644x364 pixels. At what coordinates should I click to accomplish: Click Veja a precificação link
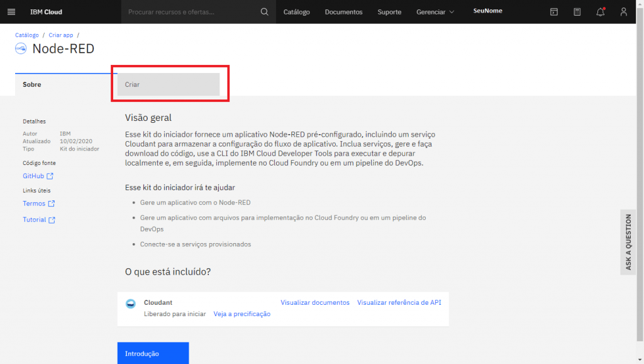[242, 314]
